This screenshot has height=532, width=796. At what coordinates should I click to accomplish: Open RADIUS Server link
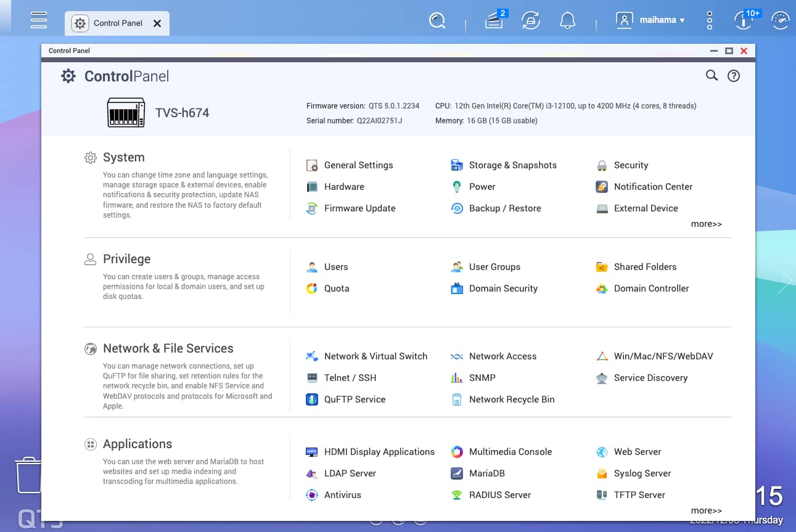(500, 495)
